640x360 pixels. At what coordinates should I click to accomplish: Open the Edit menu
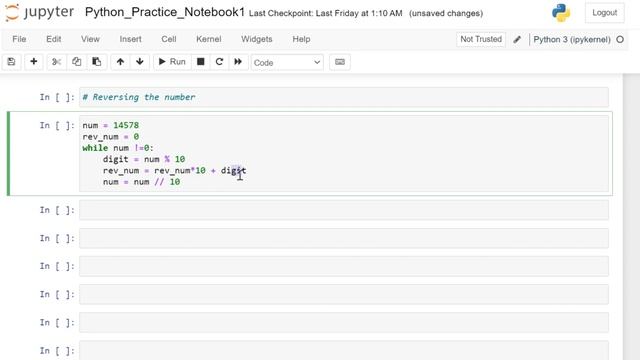53,39
